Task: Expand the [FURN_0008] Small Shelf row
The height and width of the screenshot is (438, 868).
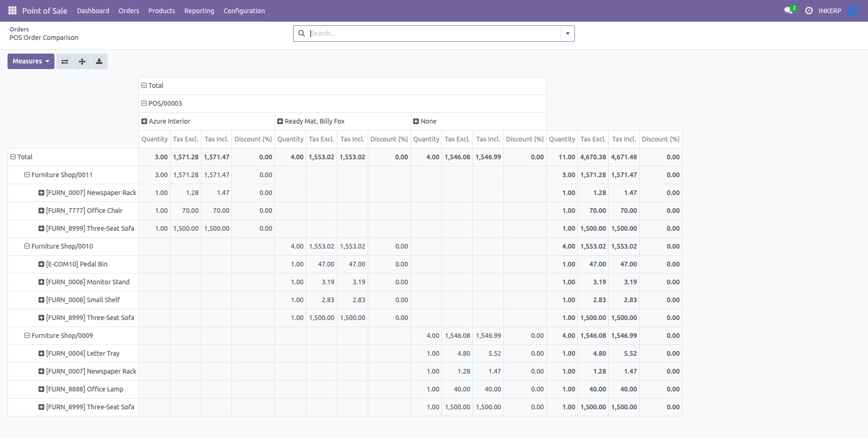Action: coord(73,300)
